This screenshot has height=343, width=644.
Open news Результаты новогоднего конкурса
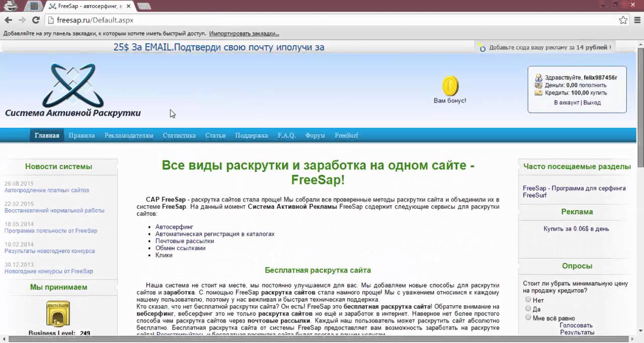click(x=49, y=251)
